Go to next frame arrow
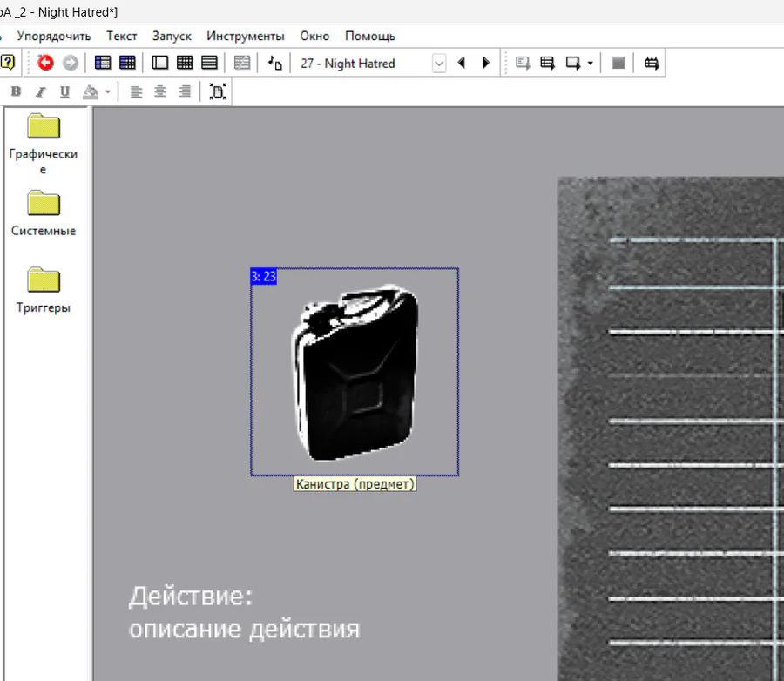 [486, 63]
